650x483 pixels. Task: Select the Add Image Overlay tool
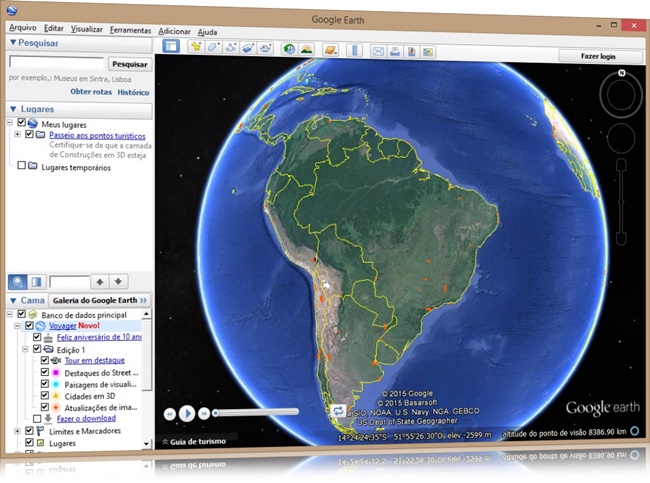point(248,48)
